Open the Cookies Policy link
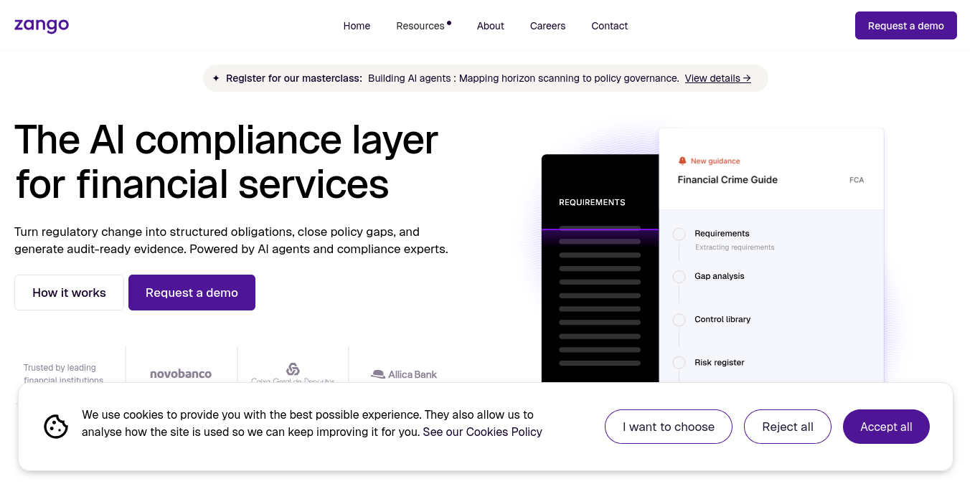The width and height of the screenshot is (980, 489). pos(504,432)
